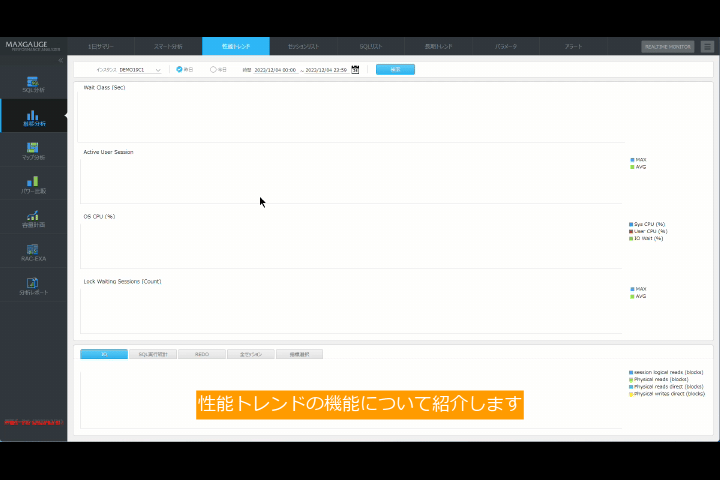The width and height of the screenshot is (720, 480).
Task: Switch to the 性能トレンド tab
Action: pos(236,46)
